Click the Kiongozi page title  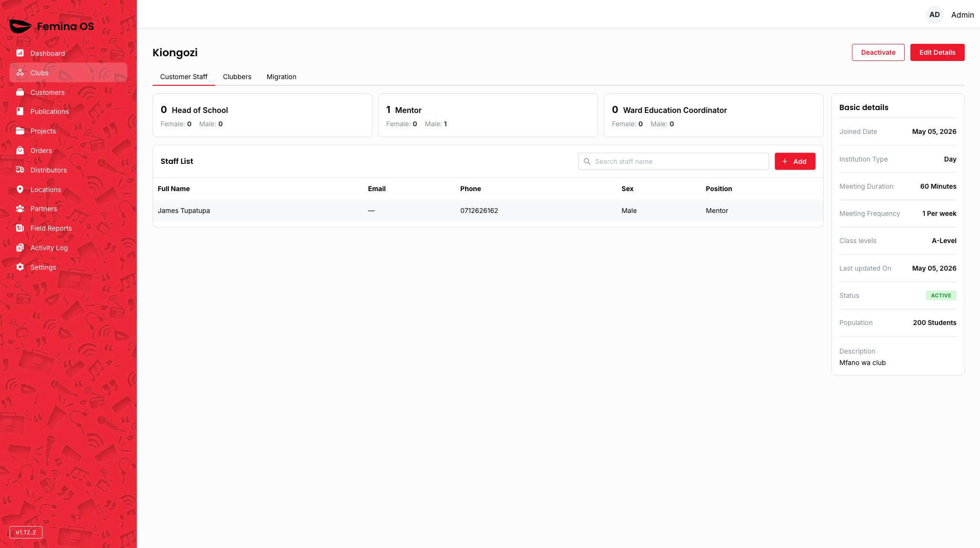click(175, 52)
